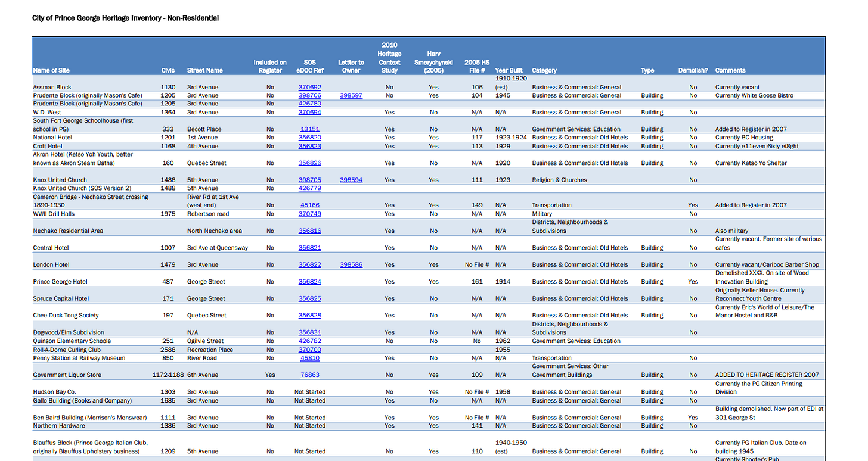Viewport: 868px width, 461px height.
Task: Open eDOC link 356823 for Croft Hotel
Action: coord(310,146)
